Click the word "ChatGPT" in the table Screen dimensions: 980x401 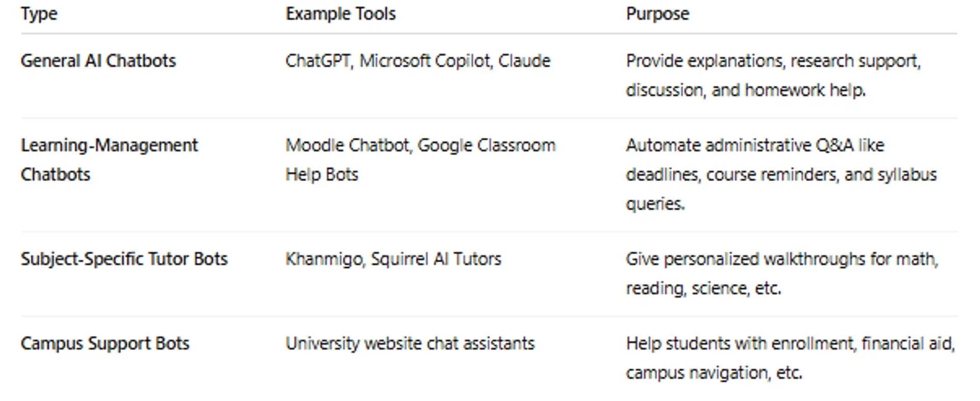318,61
